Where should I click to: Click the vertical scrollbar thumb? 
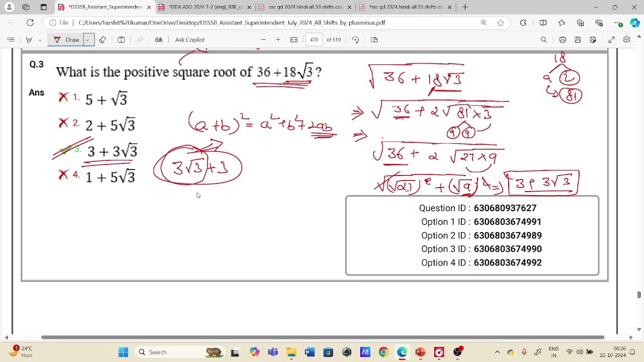point(639,295)
